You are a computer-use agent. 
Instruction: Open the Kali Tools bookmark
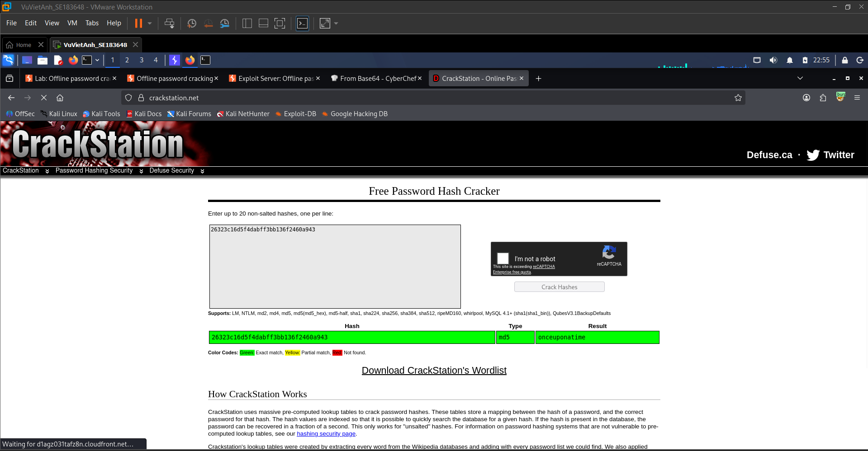(x=101, y=114)
